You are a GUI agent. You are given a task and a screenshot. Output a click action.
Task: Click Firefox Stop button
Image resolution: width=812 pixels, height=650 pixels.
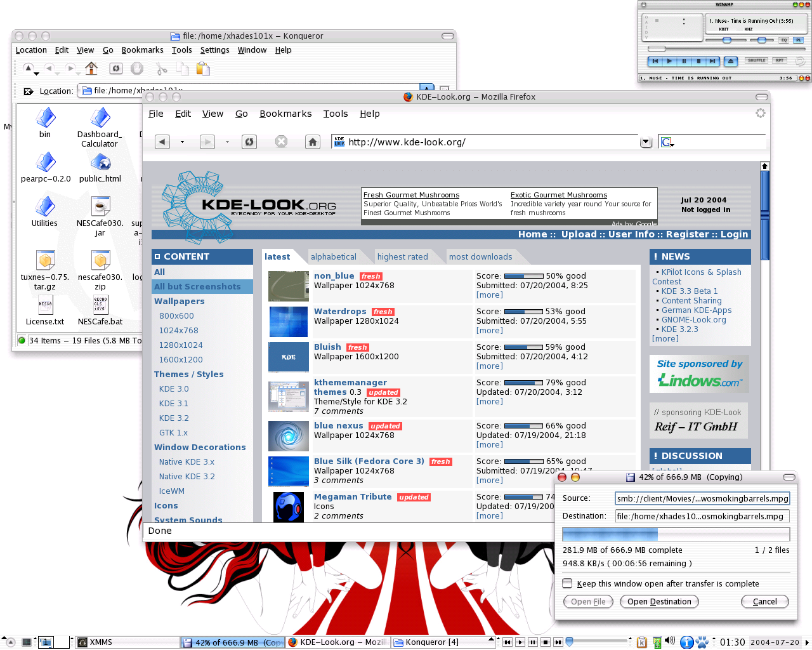281,142
